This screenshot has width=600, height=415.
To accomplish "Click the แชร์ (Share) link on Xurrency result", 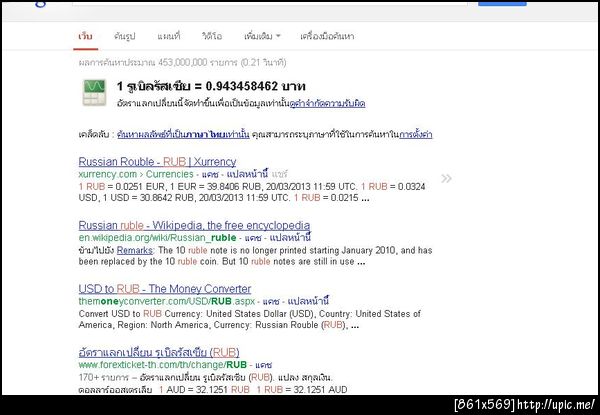I will click(280, 174).
